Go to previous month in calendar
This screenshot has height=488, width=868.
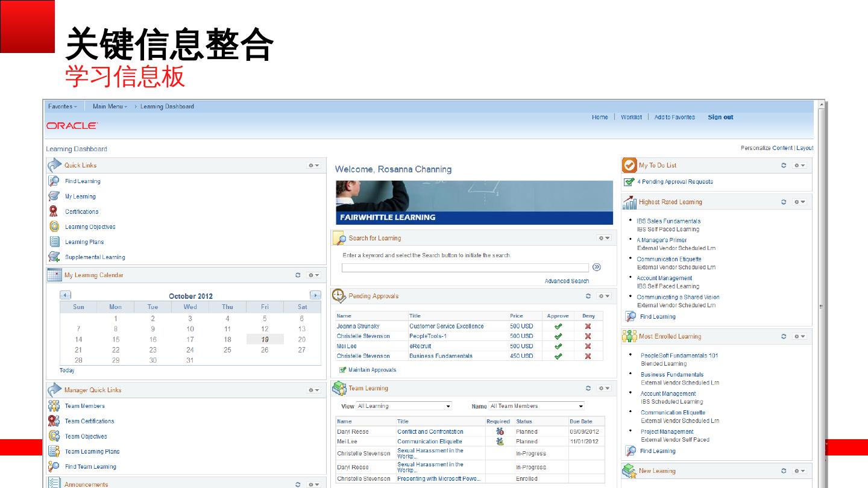click(x=66, y=295)
